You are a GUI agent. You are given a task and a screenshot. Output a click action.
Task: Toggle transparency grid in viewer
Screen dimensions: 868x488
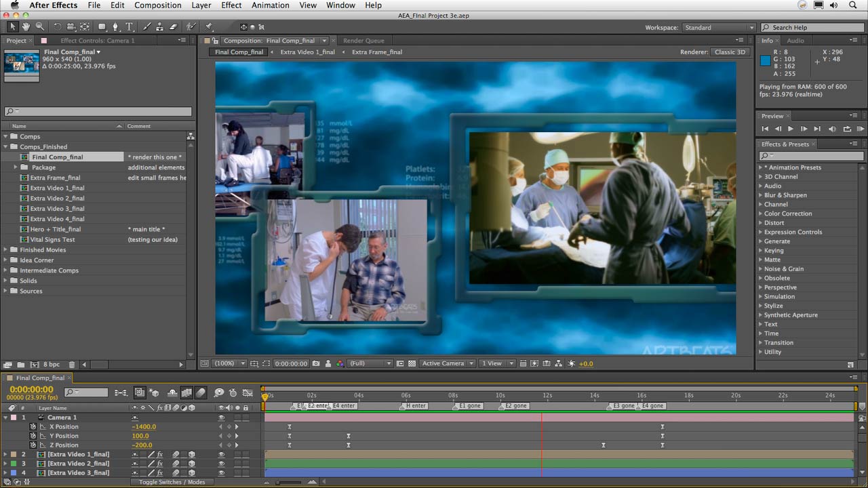[x=412, y=363]
